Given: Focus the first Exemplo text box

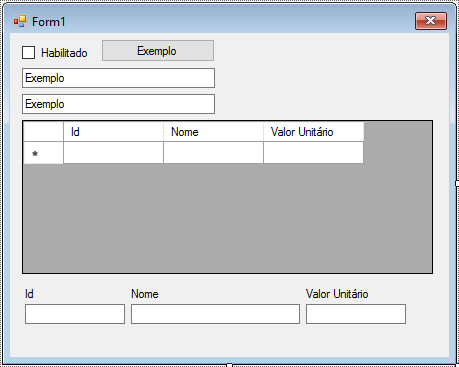Looking at the screenshot, I should point(118,78).
